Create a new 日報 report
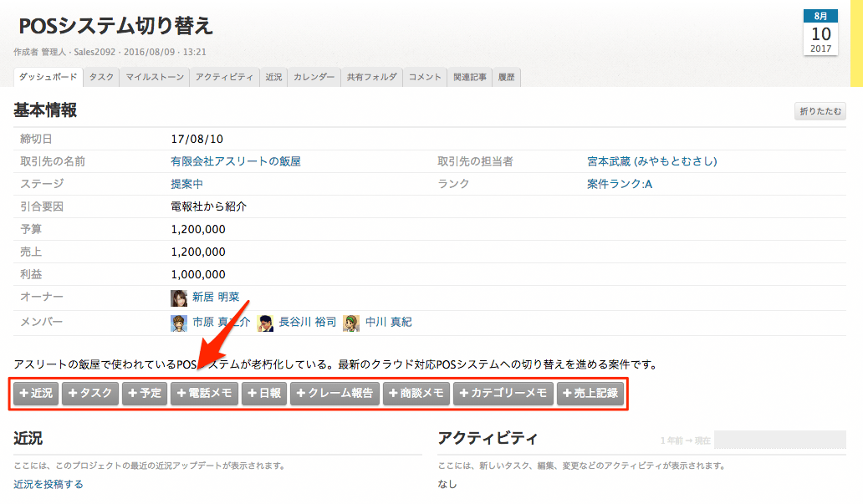The width and height of the screenshot is (863, 504). pyautogui.click(x=264, y=394)
